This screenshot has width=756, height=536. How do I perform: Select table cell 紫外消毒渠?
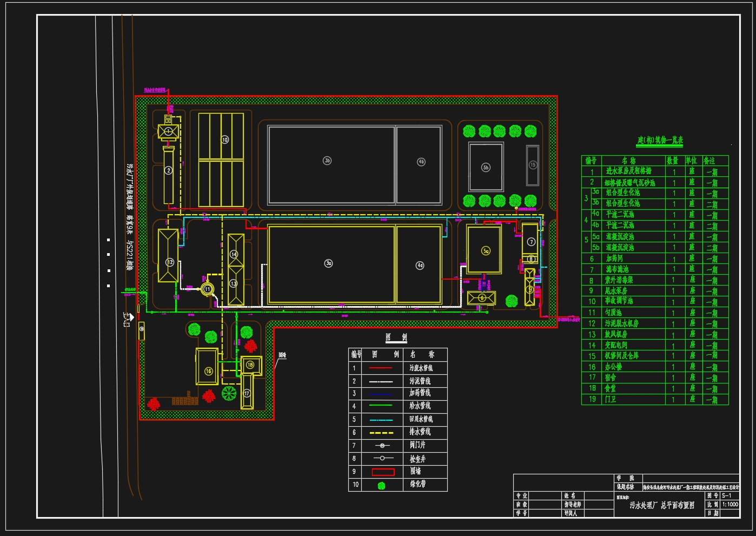pos(619,280)
